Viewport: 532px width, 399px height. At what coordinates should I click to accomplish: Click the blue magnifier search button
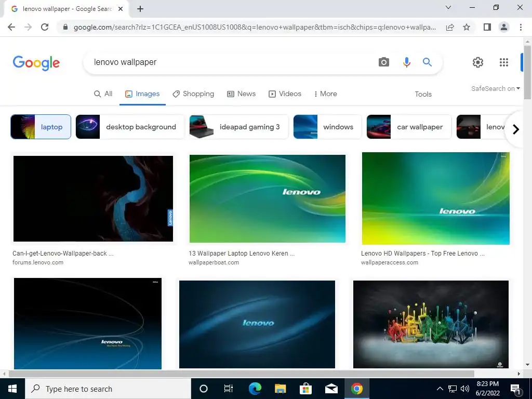[x=427, y=62]
